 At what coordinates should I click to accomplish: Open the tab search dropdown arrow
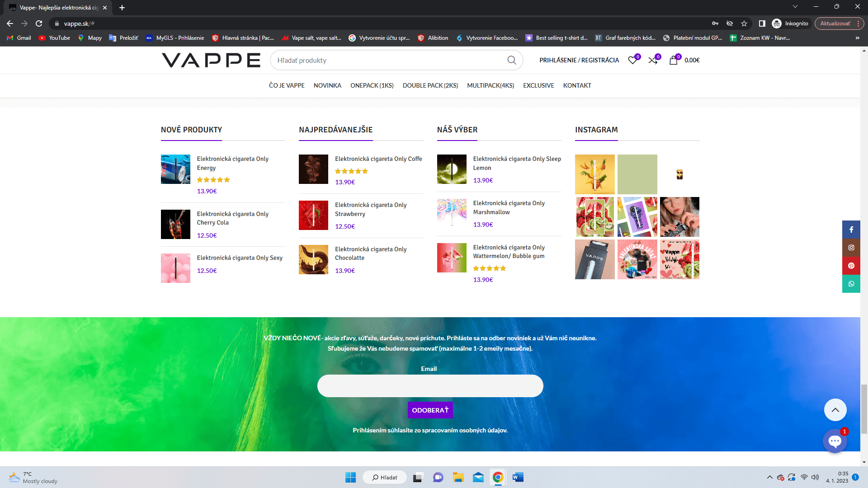tap(795, 7)
